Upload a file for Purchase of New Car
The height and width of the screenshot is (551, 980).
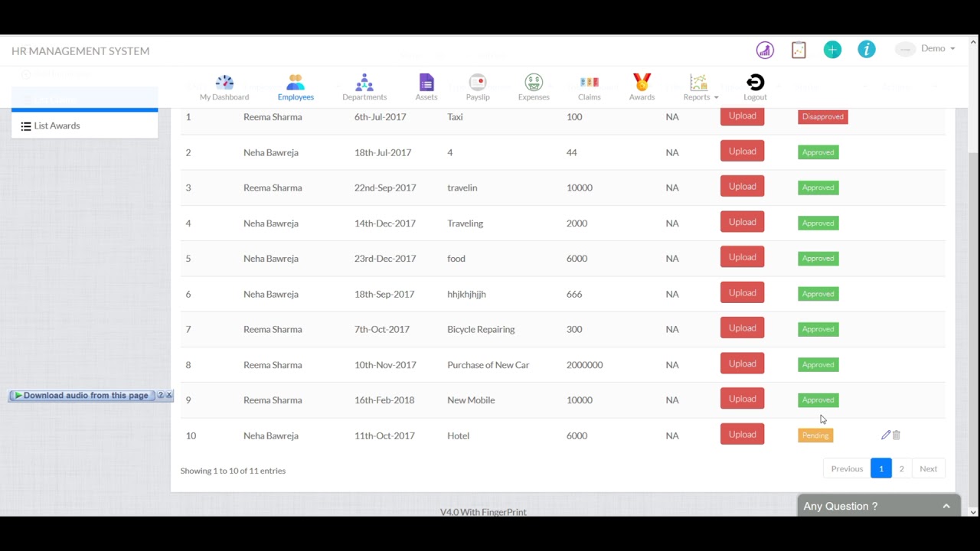[x=742, y=364]
